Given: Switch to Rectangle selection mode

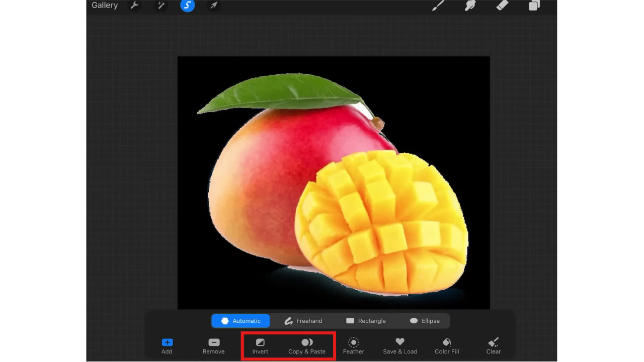Looking at the screenshot, I should click(x=366, y=321).
